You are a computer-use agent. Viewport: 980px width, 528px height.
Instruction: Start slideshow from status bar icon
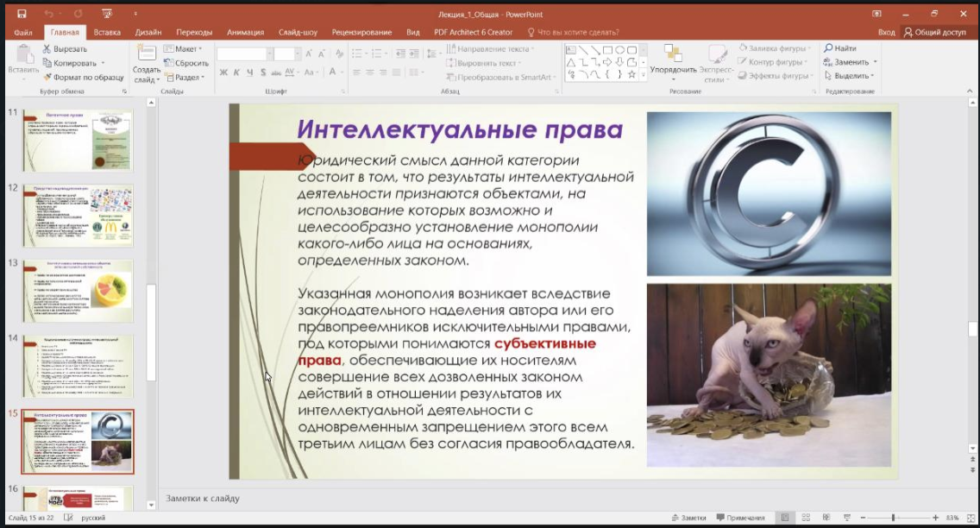[847, 518]
